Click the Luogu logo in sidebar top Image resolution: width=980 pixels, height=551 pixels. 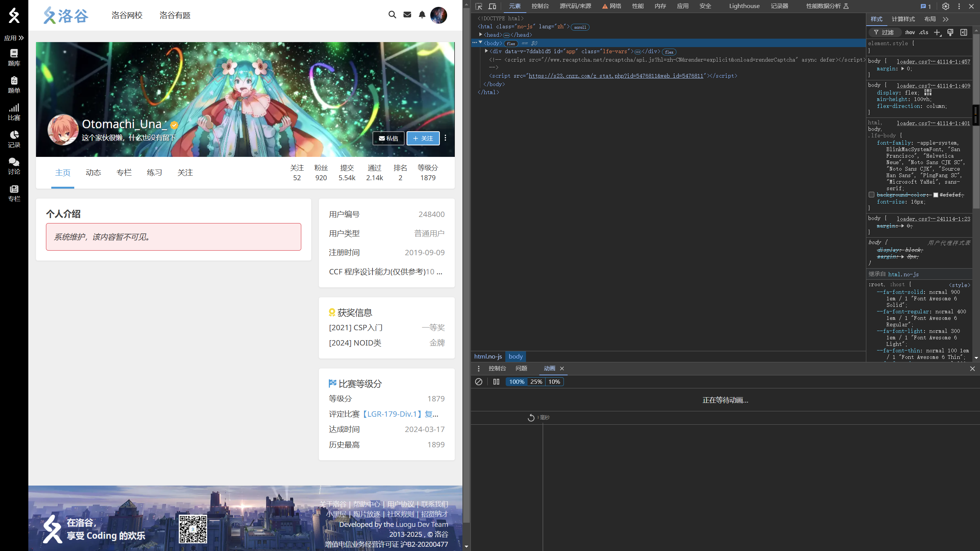(14, 15)
